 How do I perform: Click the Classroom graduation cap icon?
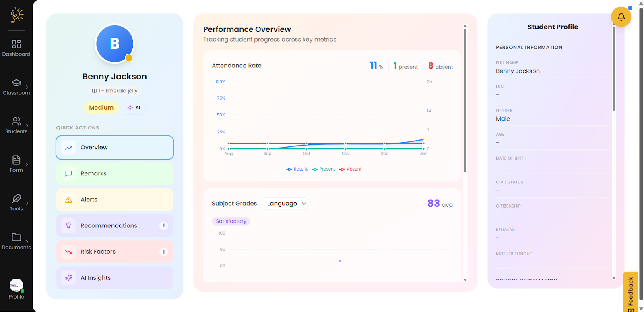(x=16, y=83)
